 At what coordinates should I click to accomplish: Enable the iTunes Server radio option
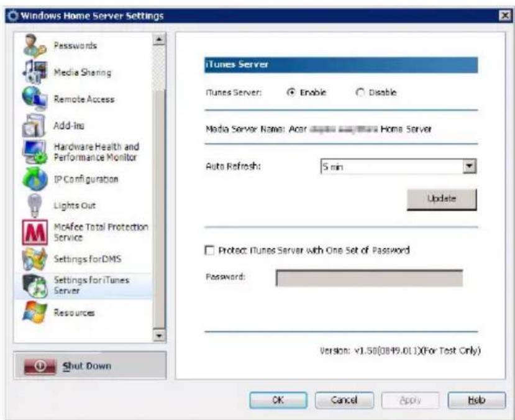[x=291, y=93]
